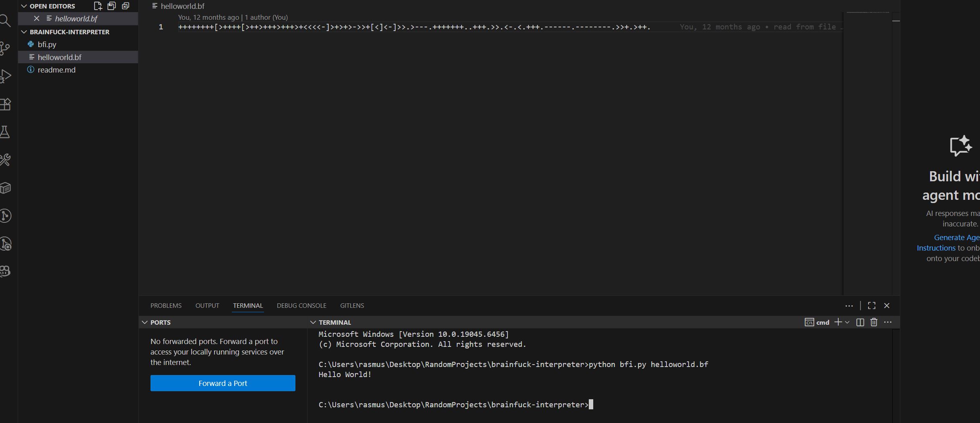This screenshot has height=423, width=980.
Task: Open the Source Control view
Action: (5, 48)
